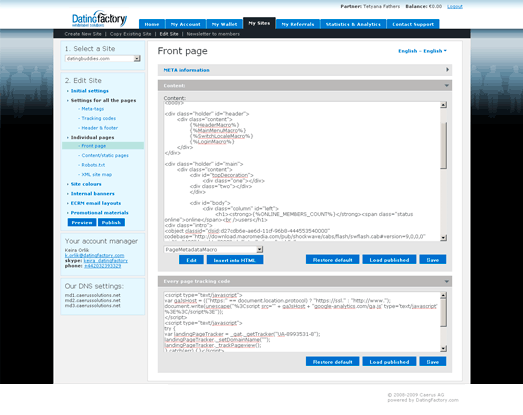The image size is (523, 415).
Task: Expand Individual pages in sidebar
Action: click(92, 137)
